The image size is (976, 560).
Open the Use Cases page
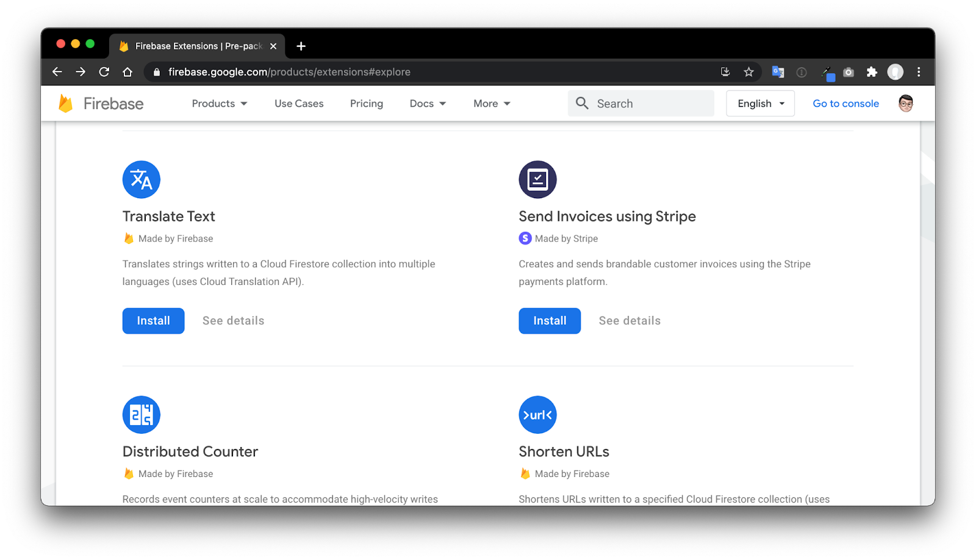299,103
